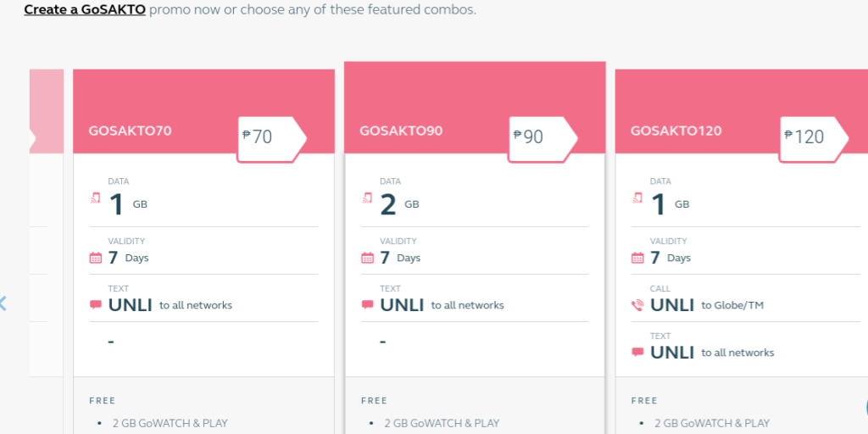The width and height of the screenshot is (868, 434).
Task: Click the data phone icon in GOSAKTO70
Action: 96,198
